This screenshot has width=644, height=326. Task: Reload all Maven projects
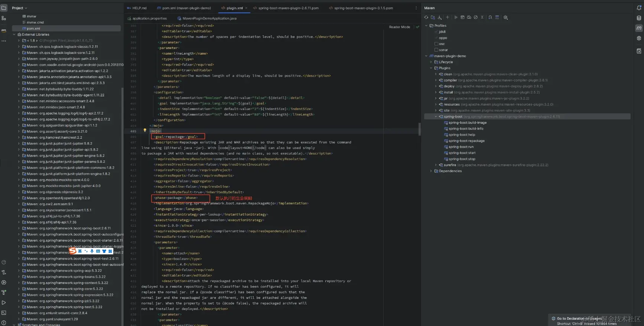click(x=426, y=17)
